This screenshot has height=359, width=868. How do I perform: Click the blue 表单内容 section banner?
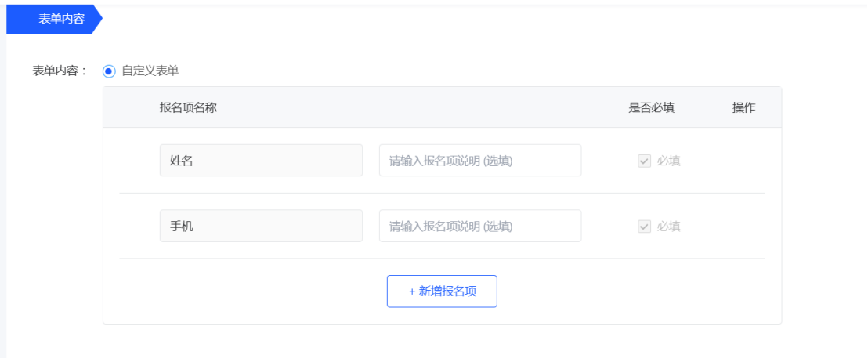[54, 19]
